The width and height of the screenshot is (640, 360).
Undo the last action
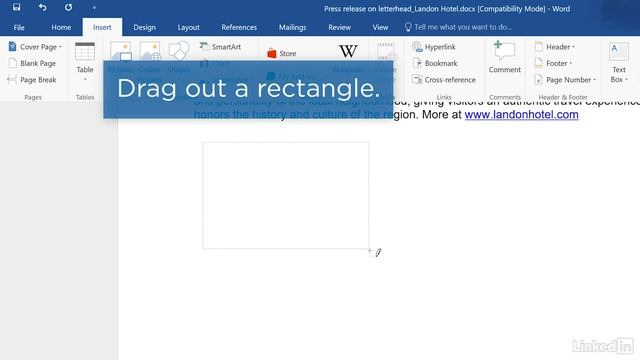[x=42, y=7]
